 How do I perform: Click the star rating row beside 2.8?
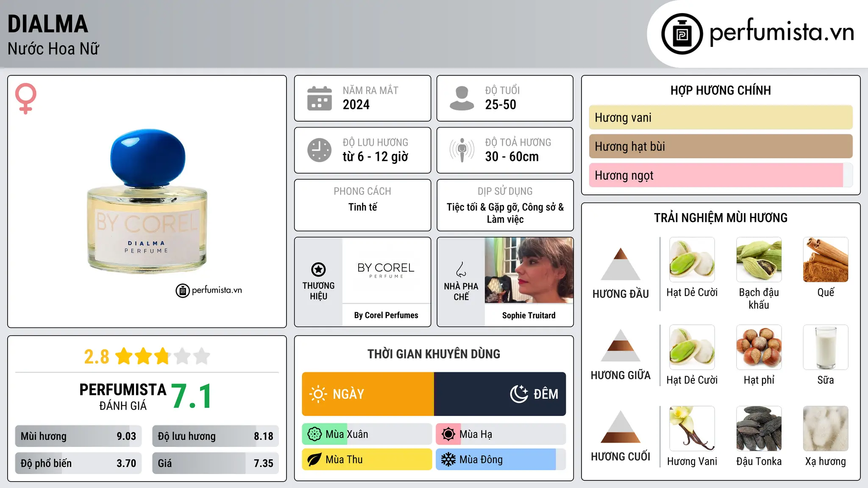click(x=163, y=356)
